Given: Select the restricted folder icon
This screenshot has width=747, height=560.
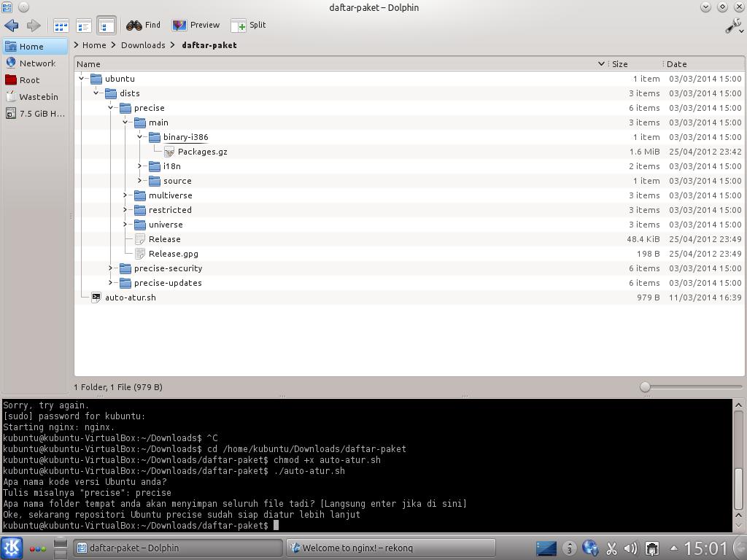Looking at the screenshot, I should (139, 210).
